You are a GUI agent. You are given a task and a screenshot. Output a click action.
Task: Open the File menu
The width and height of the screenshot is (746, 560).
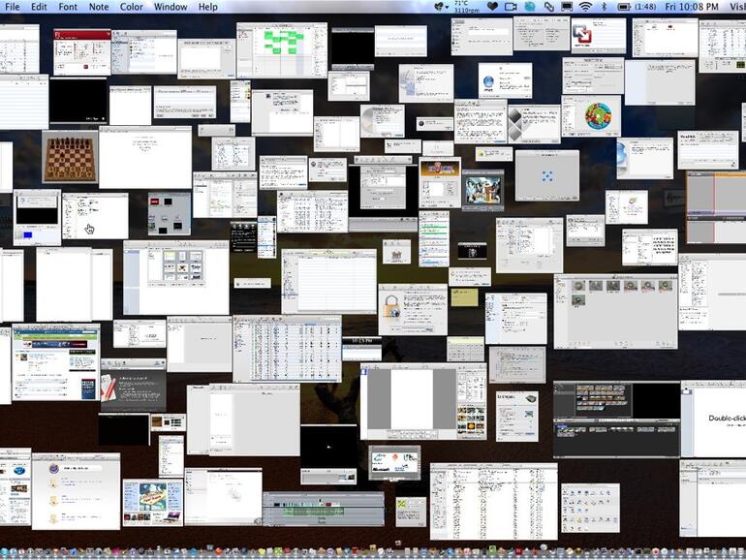[x=10, y=7]
